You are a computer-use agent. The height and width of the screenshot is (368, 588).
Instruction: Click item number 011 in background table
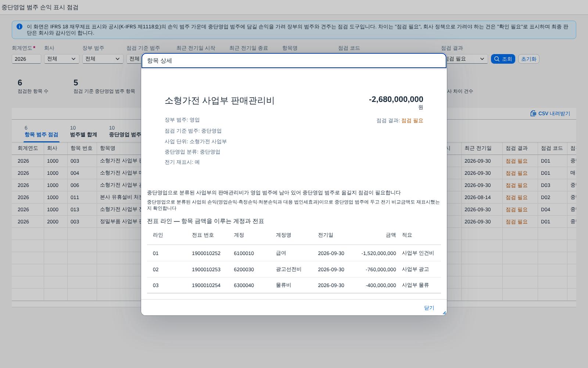pos(75,197)
